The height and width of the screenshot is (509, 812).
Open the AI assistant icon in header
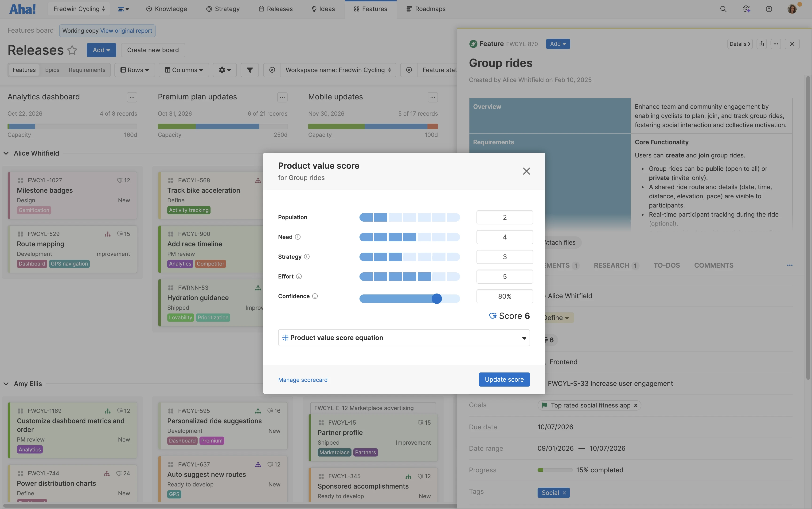tap(746, 9)
